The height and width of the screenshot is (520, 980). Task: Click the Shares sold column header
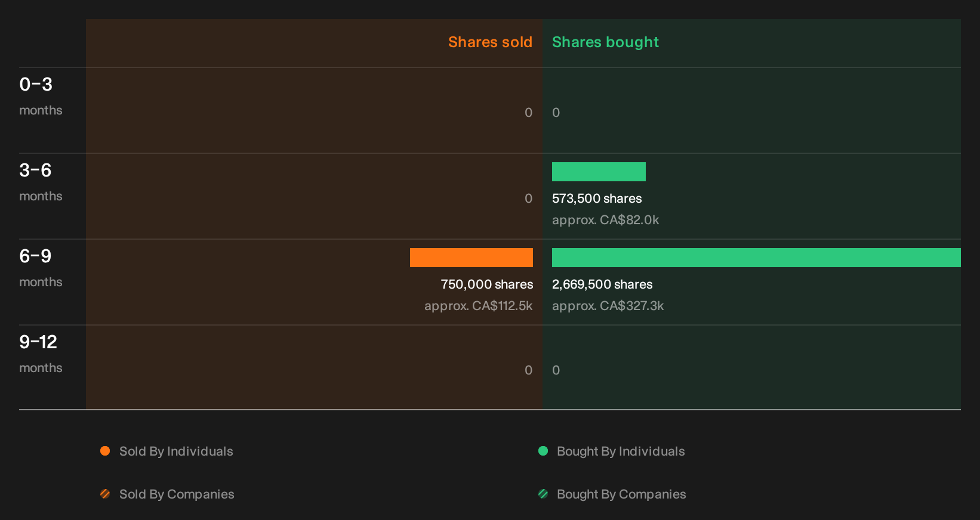tap(490, 42)
